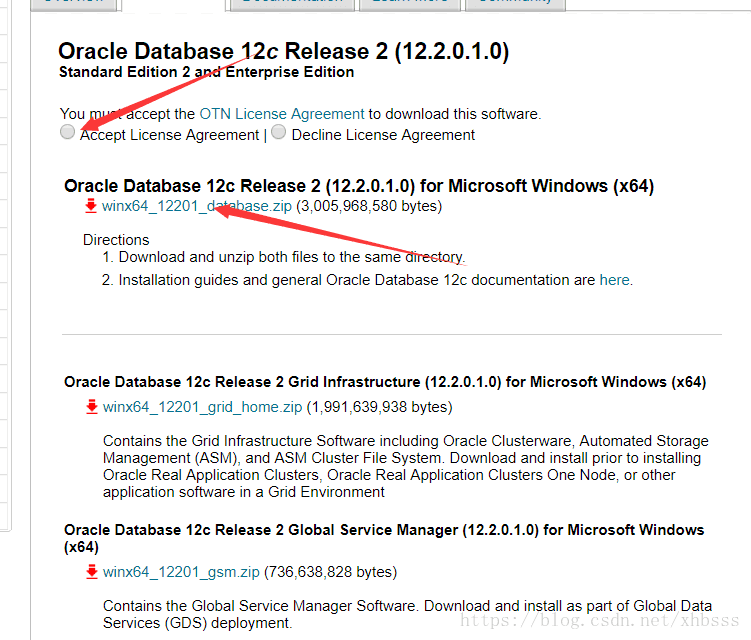Open the documentation 'here' link
Screen dimensions: 751x640
point(614,280)
